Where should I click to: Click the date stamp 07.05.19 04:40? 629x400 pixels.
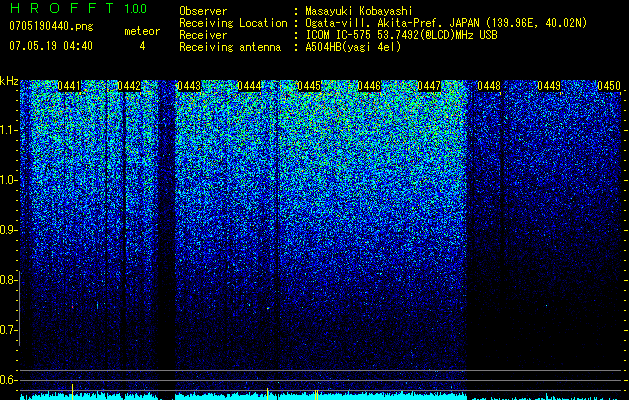51,46
